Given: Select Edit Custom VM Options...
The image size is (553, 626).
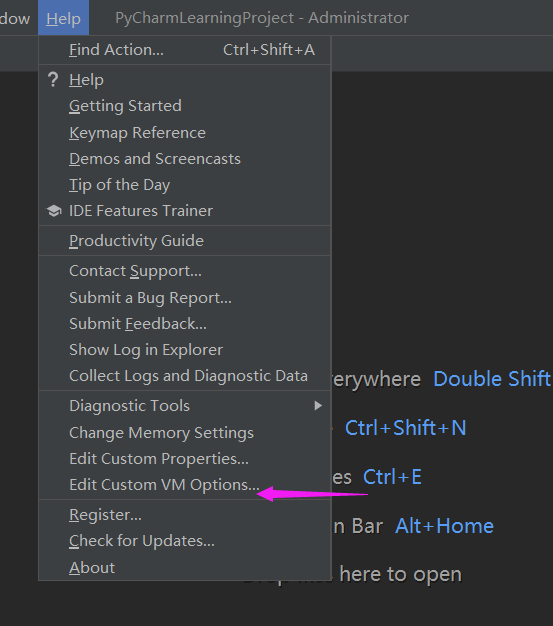Looking at the screenshot, I should click(184, 485).
